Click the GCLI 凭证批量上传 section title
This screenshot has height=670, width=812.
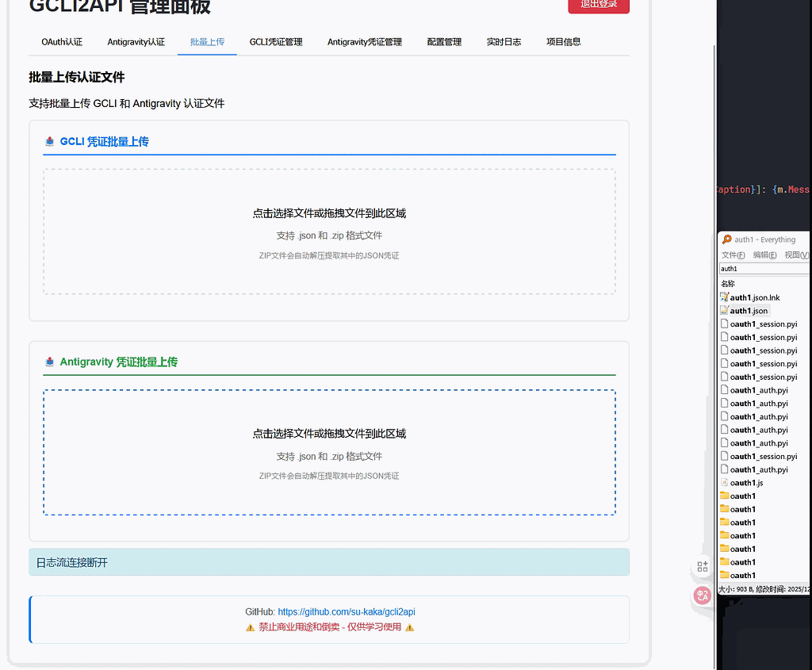(x=105, y=141)
